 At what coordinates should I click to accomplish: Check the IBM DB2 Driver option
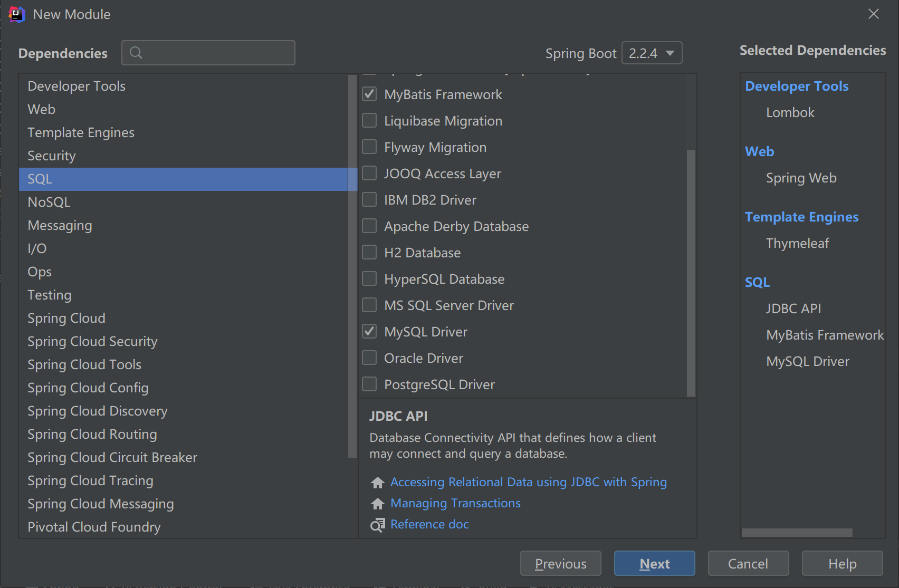coord(369,200)
